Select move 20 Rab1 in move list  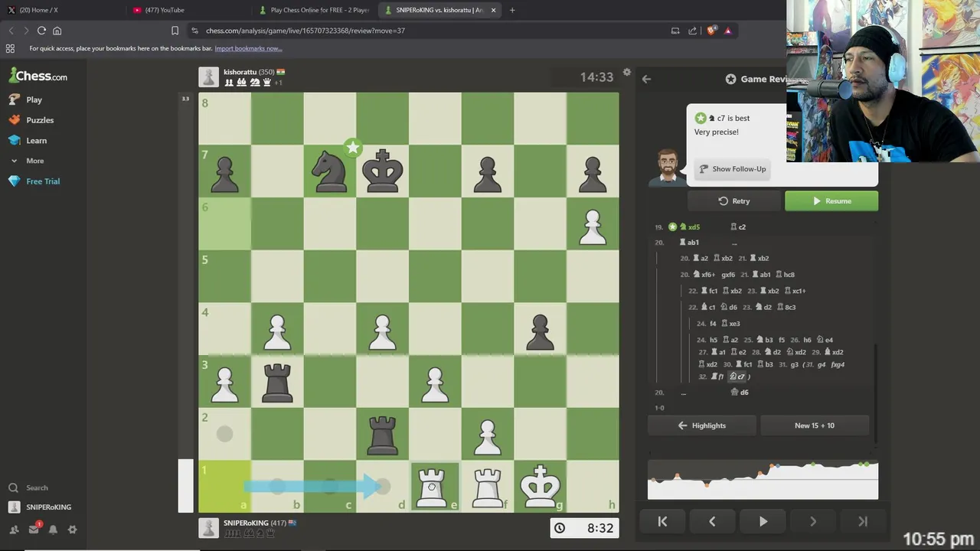click(x=689, y=243)
